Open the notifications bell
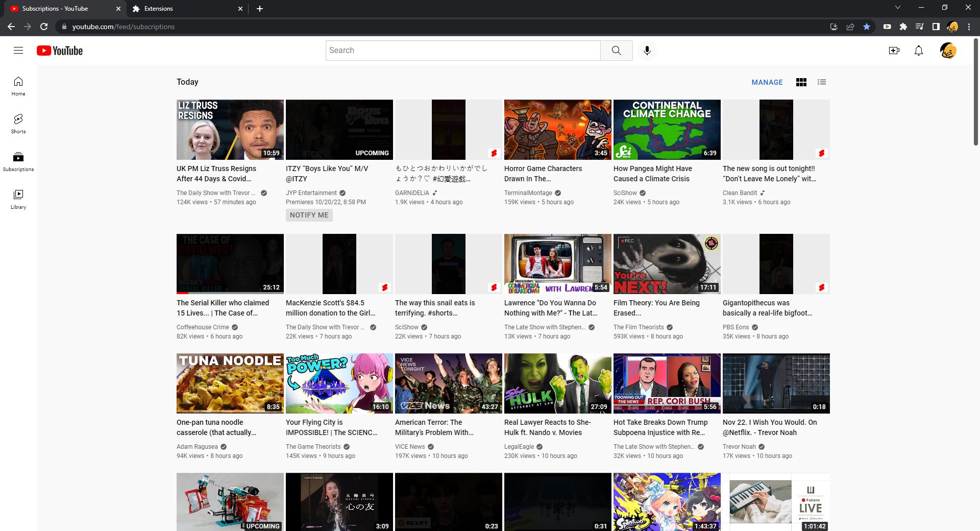The image size is (980, 531). (919, 51)
